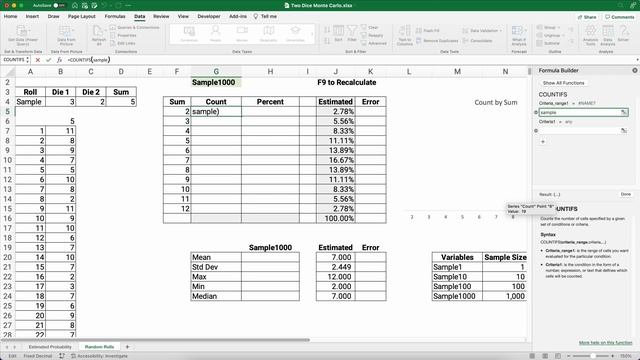Click the home icon in title bar

pyautogui.click(x=75, y=5)
